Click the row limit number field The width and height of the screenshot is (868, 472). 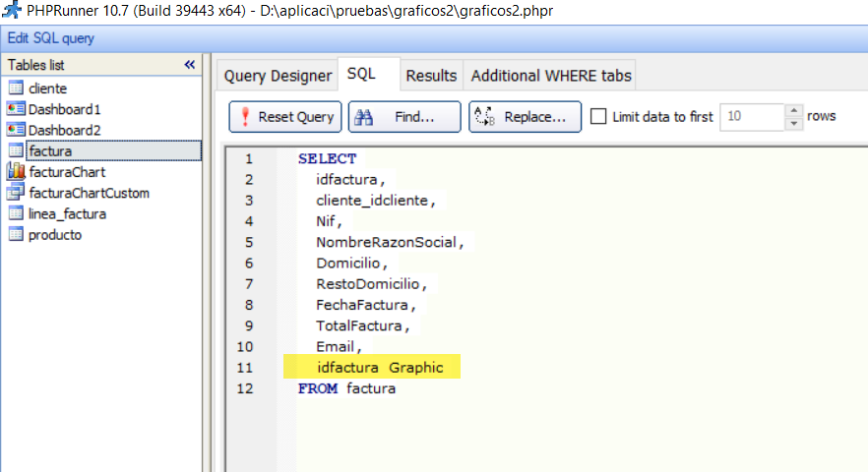pos(752,116)
